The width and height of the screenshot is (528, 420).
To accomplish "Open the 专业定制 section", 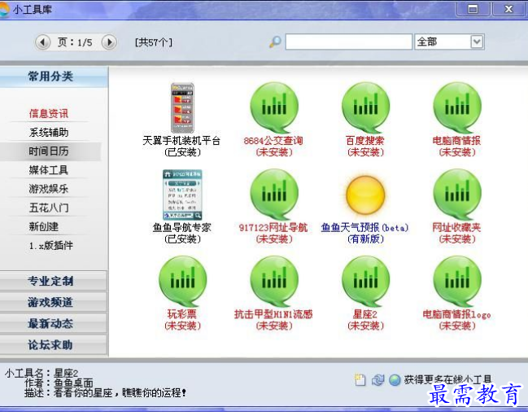I will click(54, 281).
